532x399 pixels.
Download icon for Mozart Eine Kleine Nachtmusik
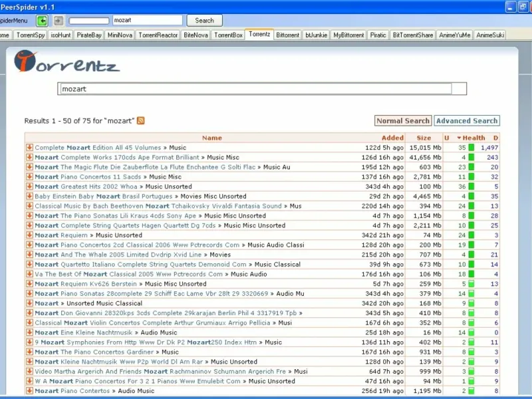(x=29, y=332)
